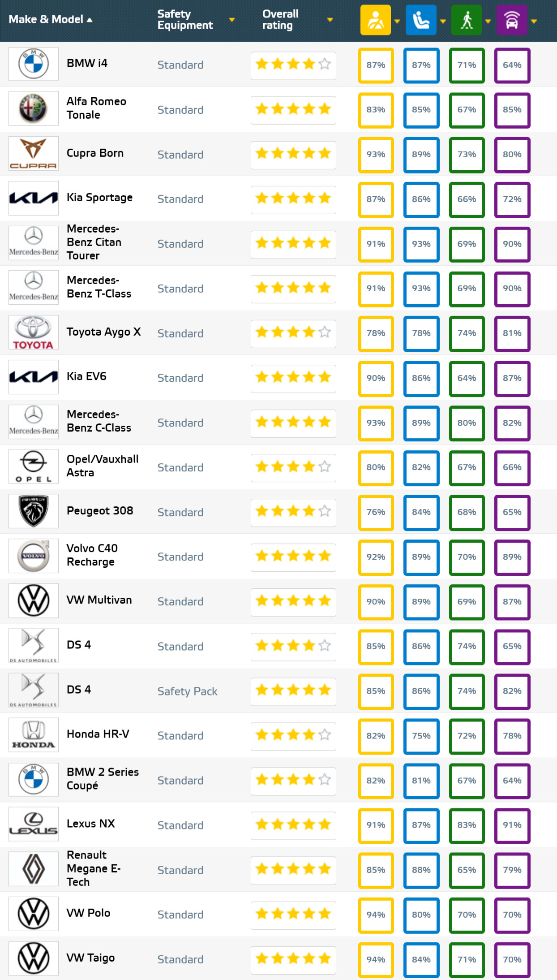Click the Honda HR-V four-star rating
The height and width of the screenshot is (980, 557).
pos(293,735)
